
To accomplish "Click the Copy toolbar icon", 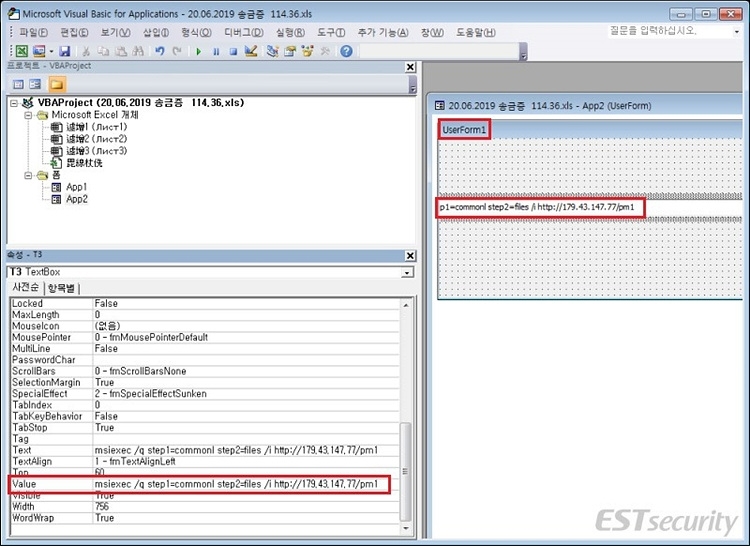I will click(103, 51).
